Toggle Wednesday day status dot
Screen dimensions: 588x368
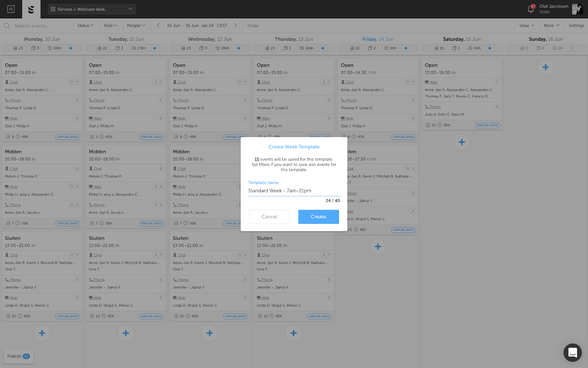(239, 48)
